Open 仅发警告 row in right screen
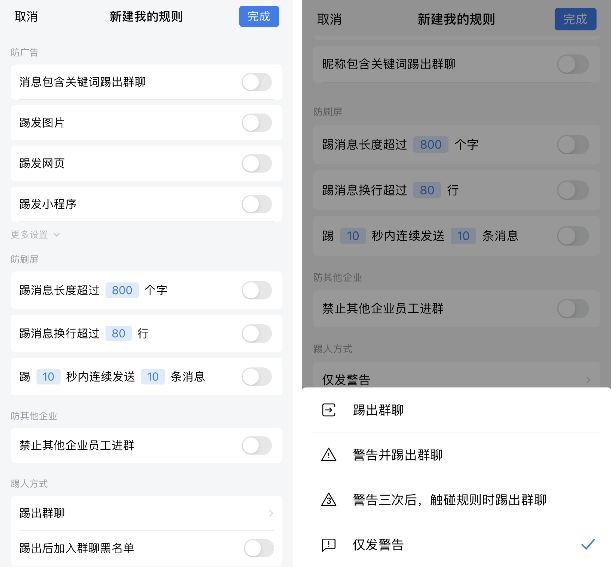The height and width of the screenshot is (567, 612). click(456, 377)
